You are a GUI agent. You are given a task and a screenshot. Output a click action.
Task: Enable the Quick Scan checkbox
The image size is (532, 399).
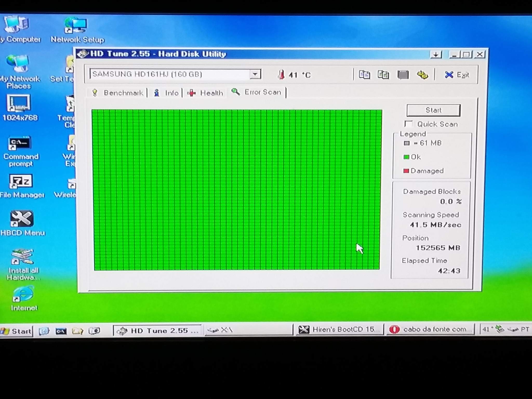pos(408,124)
